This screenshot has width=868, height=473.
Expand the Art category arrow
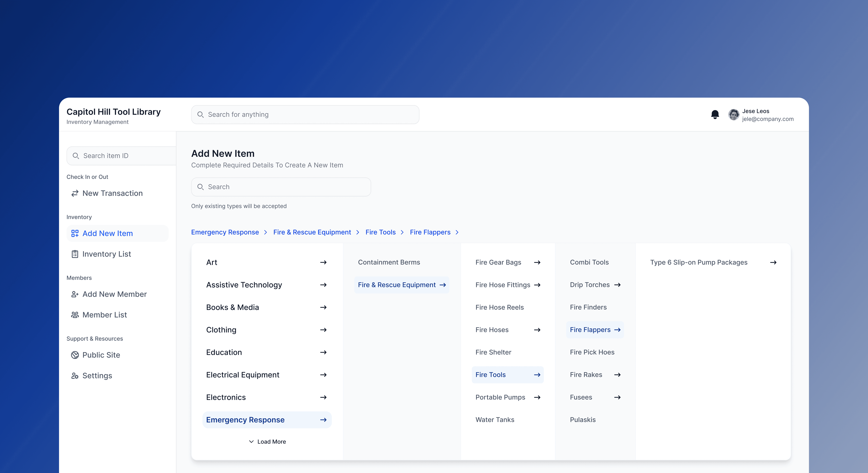click(323, 262)
